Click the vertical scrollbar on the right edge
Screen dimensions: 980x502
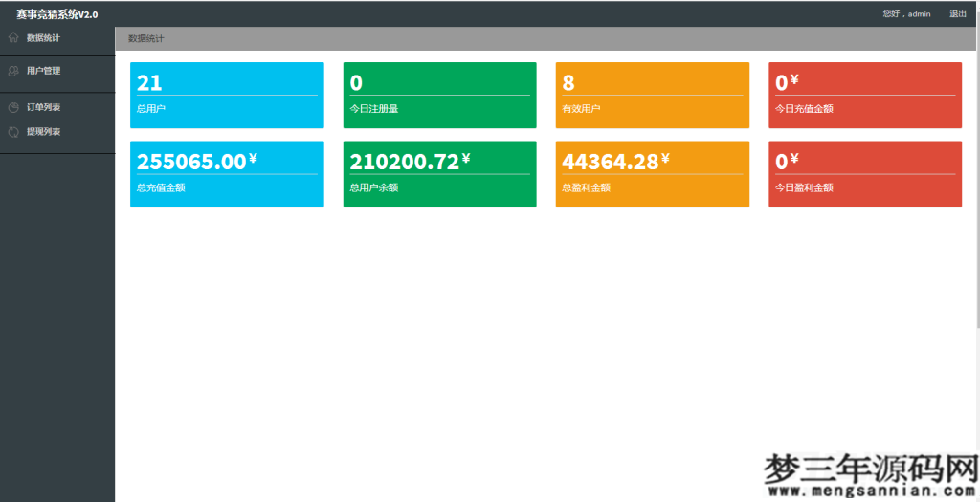976,191
